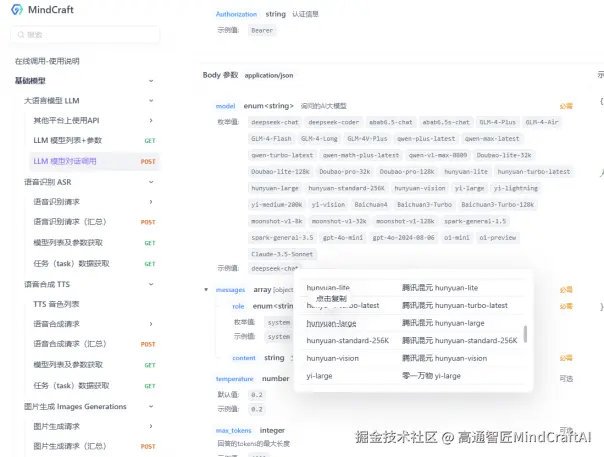This screenshot has height=457, width=604.
Task: Select the LLM 模型对话调用 POST entry
Action: (x=94, y=161)
